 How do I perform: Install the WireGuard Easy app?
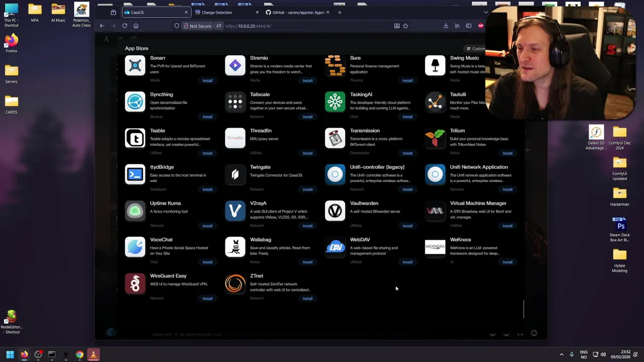tap(207, 299)
